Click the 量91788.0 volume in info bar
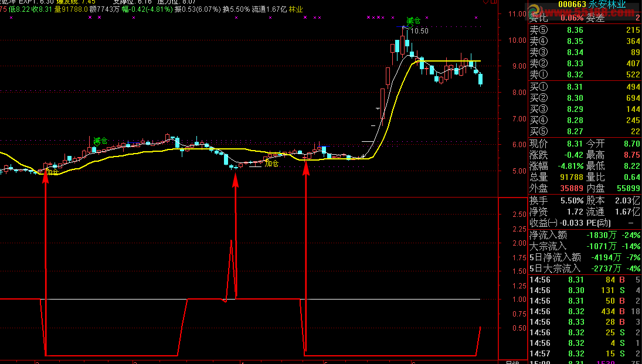 pyautogui.click(x=71, y=9)
